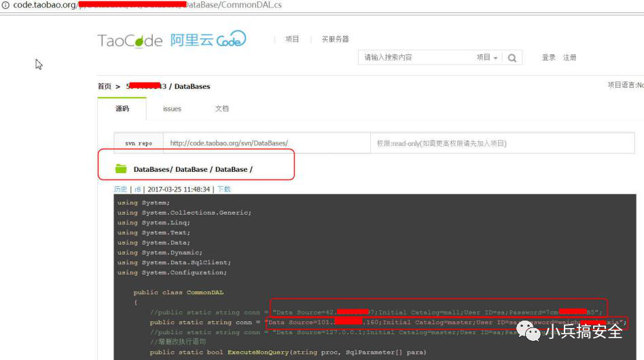Click the 登录 link
Screen dimensions: 644x360
[549, 58]
